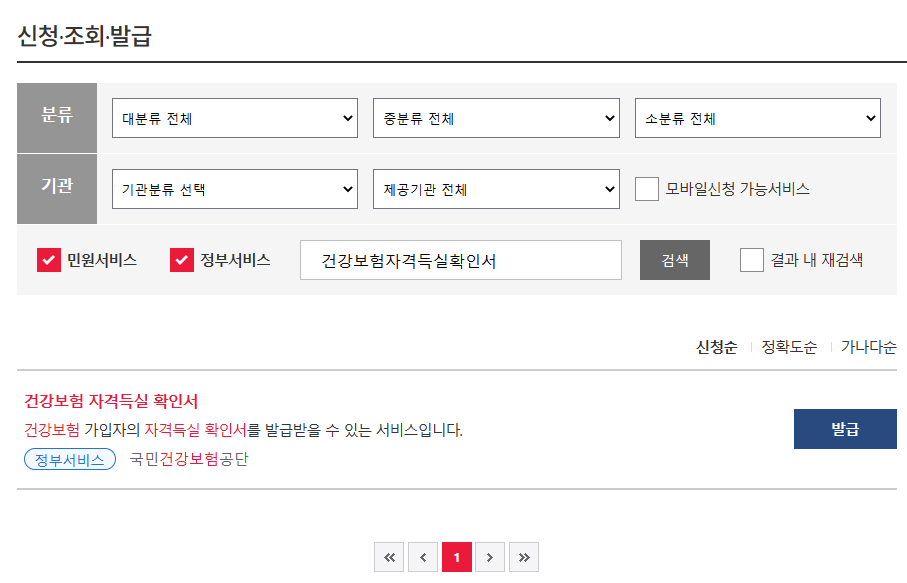907x583 pixels.
Task: Click inside the search text field
Action: click(460, 259)
